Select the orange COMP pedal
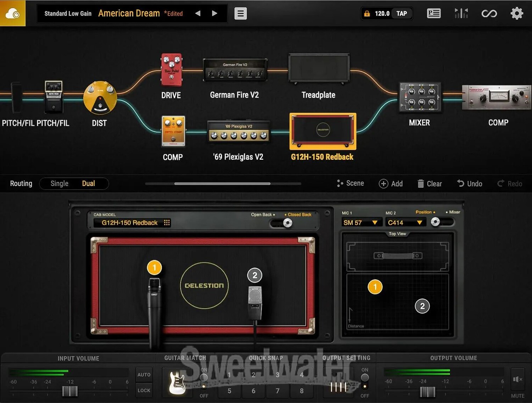The width and height of the screenshot is (532, 403). [x=173, y=131]
